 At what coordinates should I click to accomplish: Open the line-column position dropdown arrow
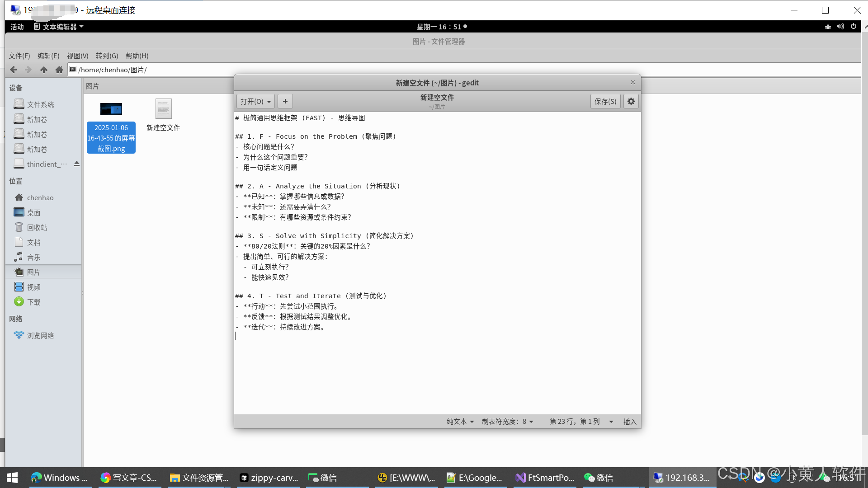click(611, 422)
